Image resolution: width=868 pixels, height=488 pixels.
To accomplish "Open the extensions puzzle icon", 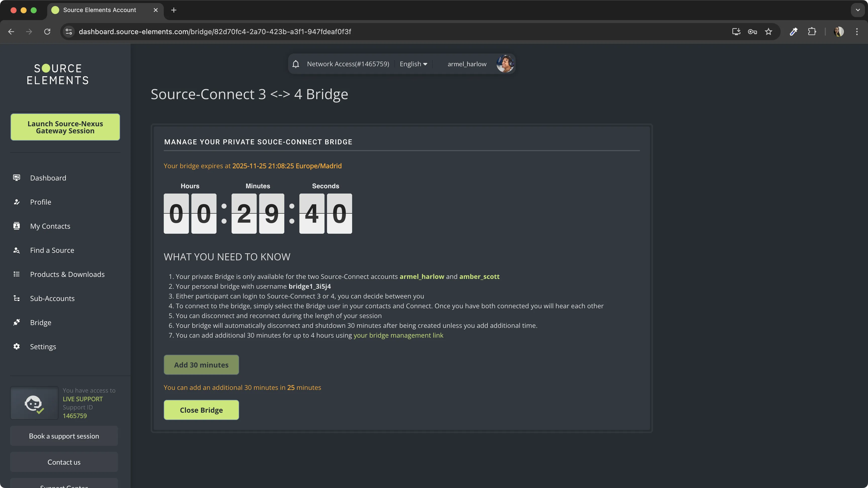I will click(812, 32).
